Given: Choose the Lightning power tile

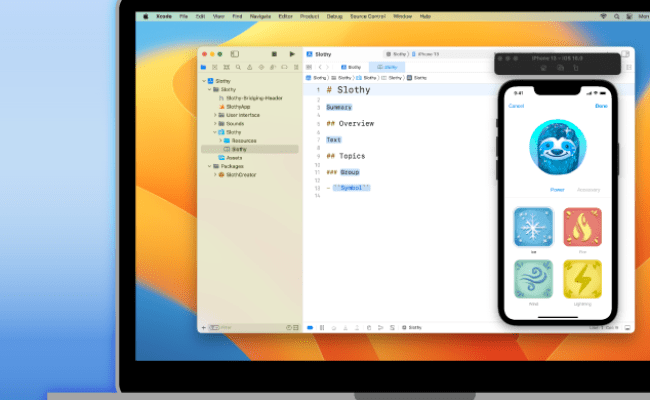Looking at the screenshot, I should click(582, 279).
